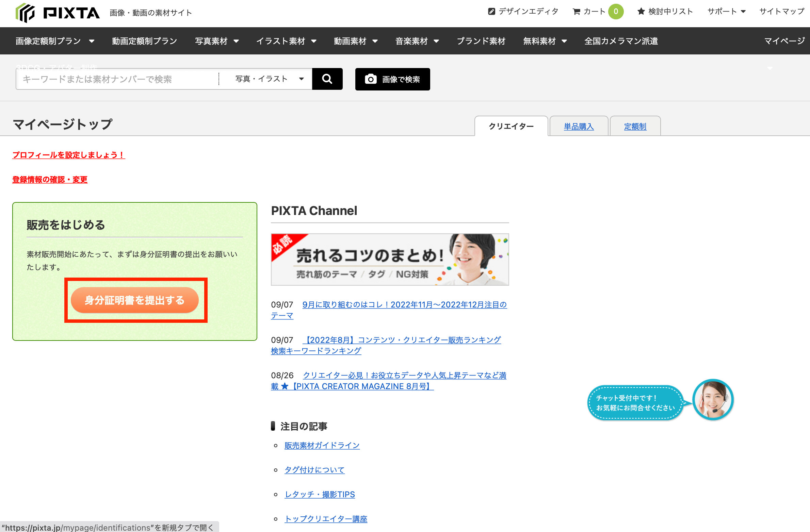Expand the 音楽素材 menu
Image resolution: width=810 pixels, height=532 pixels.
point(417,41)
